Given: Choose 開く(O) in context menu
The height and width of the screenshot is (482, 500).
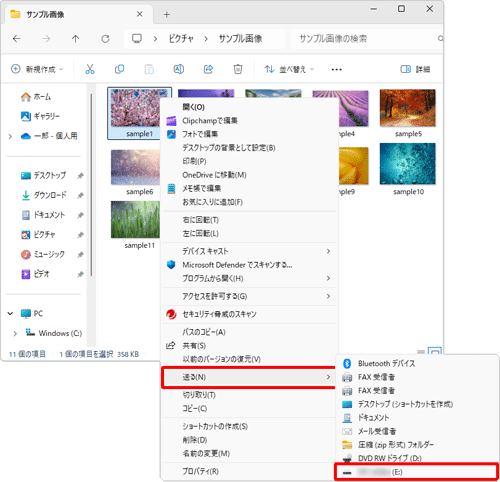Looking at the screenshot, I should click(x=249, y=107).
